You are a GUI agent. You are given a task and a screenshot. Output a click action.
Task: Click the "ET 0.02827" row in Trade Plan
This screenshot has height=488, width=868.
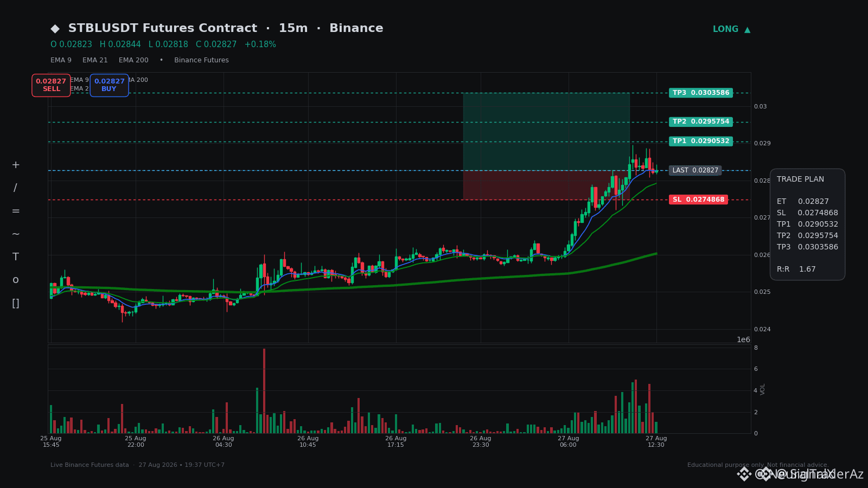pyautogui.click(x=803, y=202)
